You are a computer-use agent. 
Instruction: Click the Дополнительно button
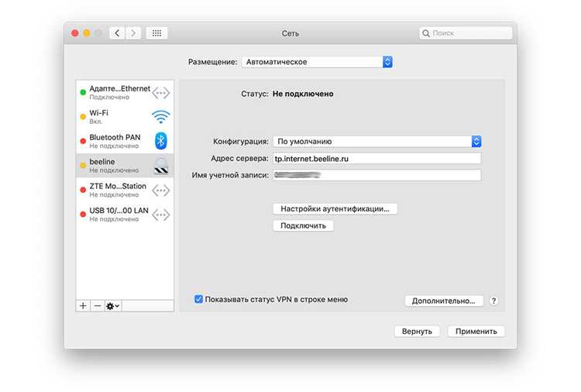point(444,301)
